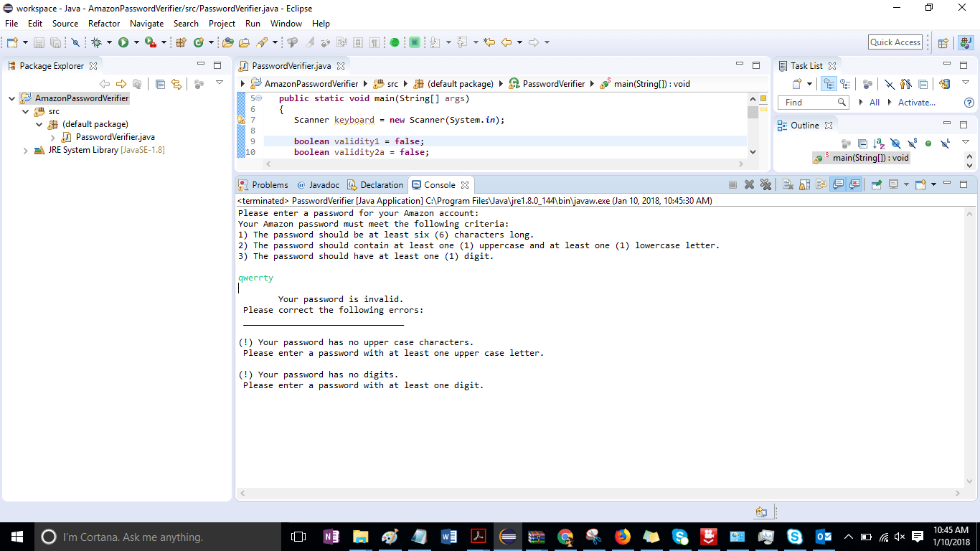The image size is (980, 551).
Task: Toggle Scheduled view in Task List
Action: pyautogui.click(x=846, y=84)
